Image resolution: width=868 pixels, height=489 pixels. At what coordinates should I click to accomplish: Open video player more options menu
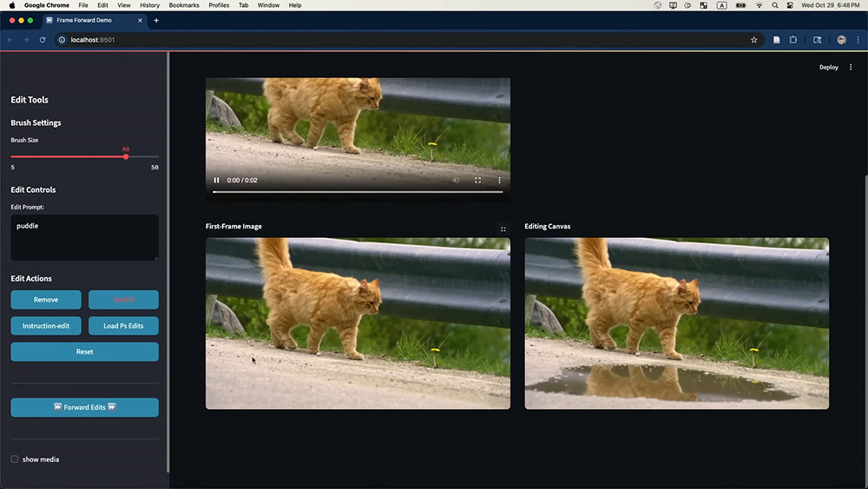pos(499,181)
